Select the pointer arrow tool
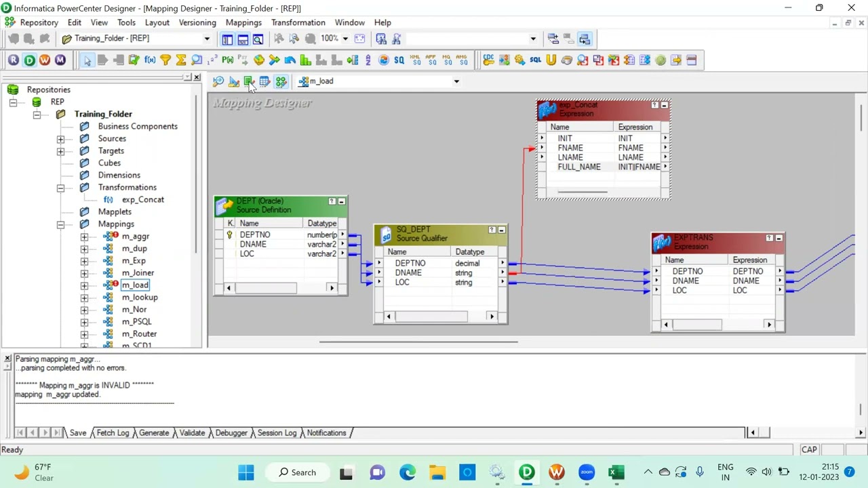The width and height of the screenshot is (868, 488). coord(87,60)
